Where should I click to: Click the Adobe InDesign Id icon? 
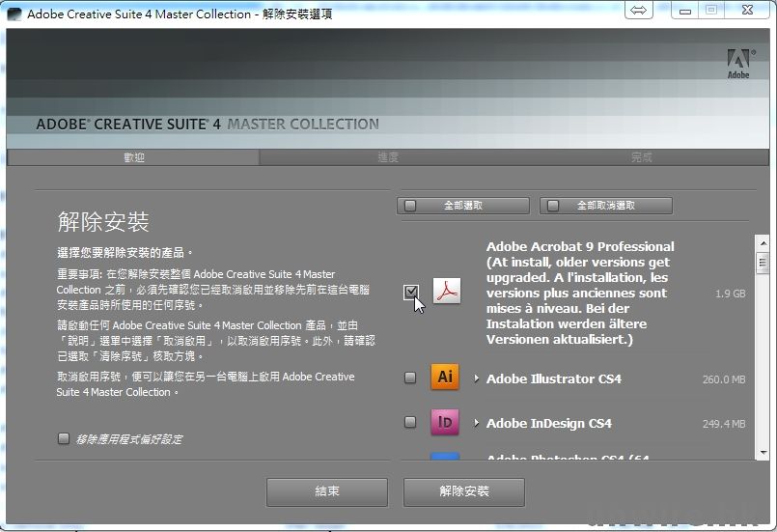click(445, 422)
